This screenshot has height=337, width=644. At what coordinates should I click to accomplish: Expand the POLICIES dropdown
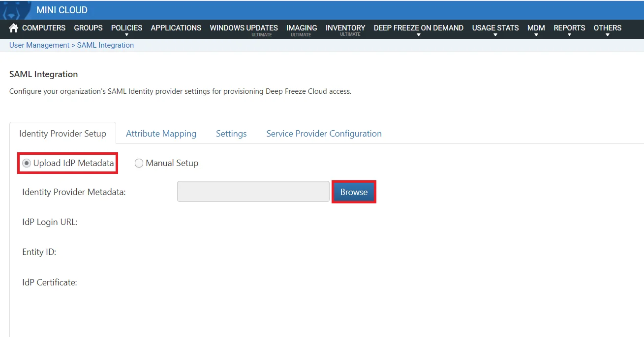(x=126, y=28)
